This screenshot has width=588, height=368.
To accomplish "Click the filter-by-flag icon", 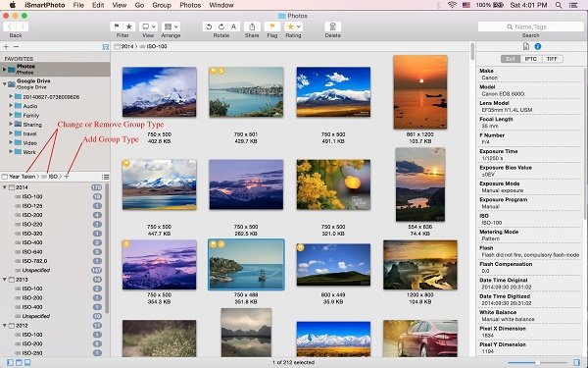I will tap(117, 26).
